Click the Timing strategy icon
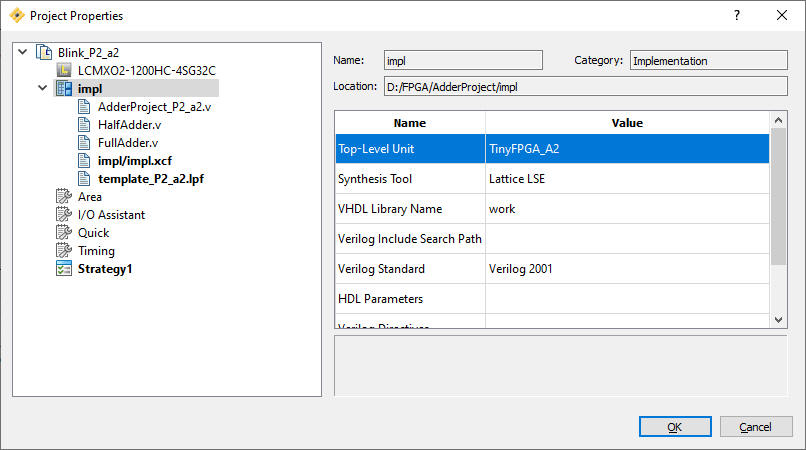Screen dimensions: 806x450 (x=64, y=250)
